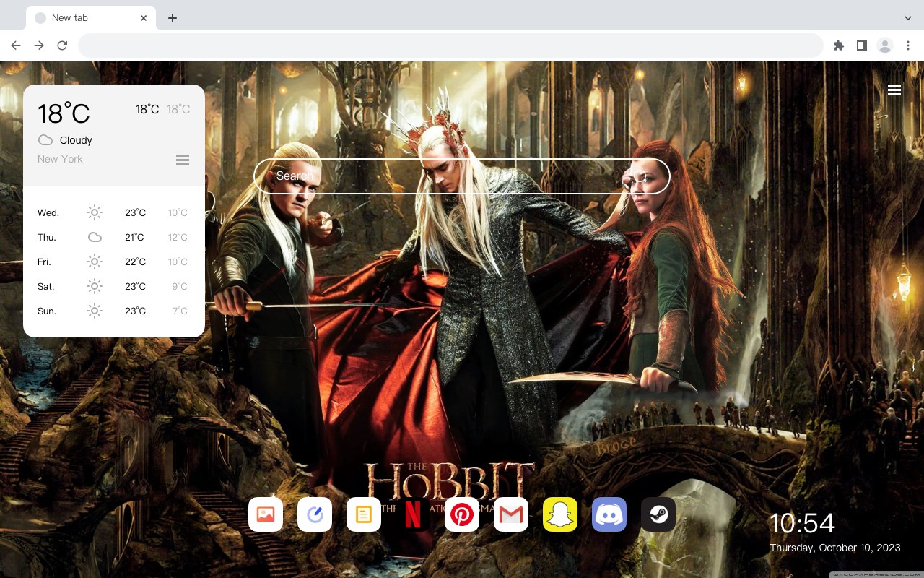
Task: Open Chrome's three-dot menu
Action: pos(908,46)
